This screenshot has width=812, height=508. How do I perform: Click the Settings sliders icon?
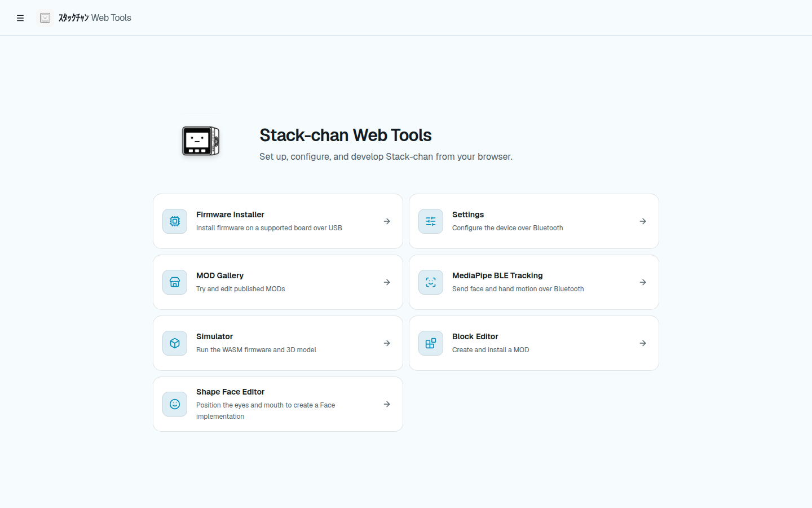point(431,221)
